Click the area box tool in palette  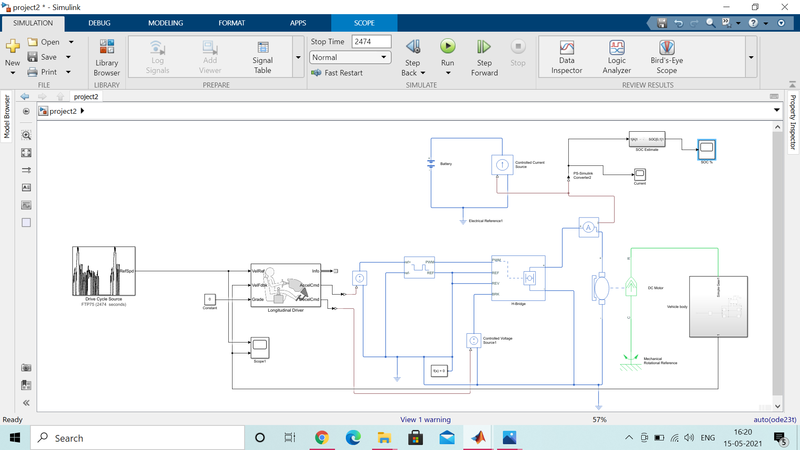pos(27,222)
